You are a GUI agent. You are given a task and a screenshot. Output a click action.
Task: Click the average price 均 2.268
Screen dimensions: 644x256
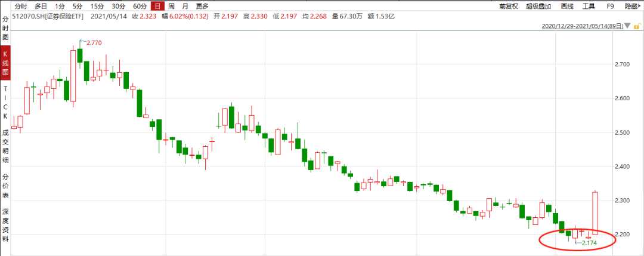(x=315, y=17)
